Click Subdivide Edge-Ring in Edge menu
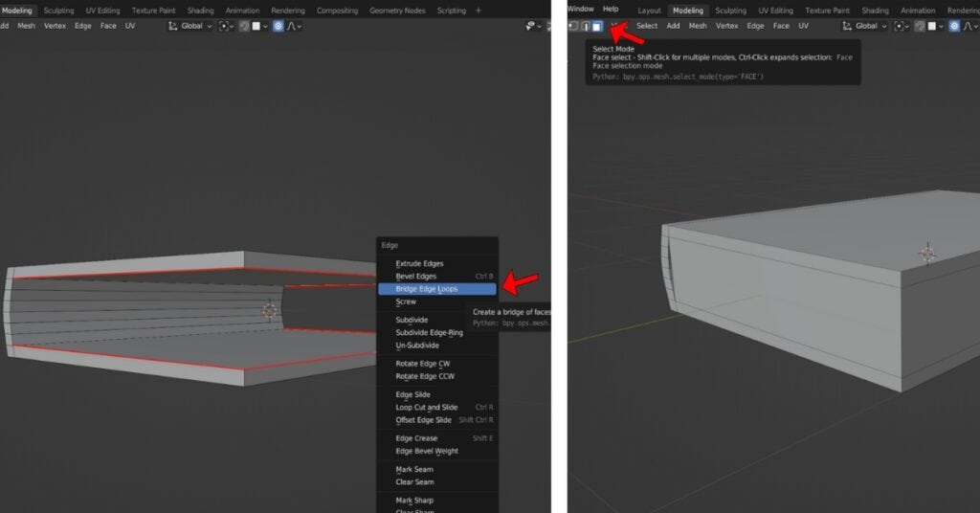 coord(429,332)
